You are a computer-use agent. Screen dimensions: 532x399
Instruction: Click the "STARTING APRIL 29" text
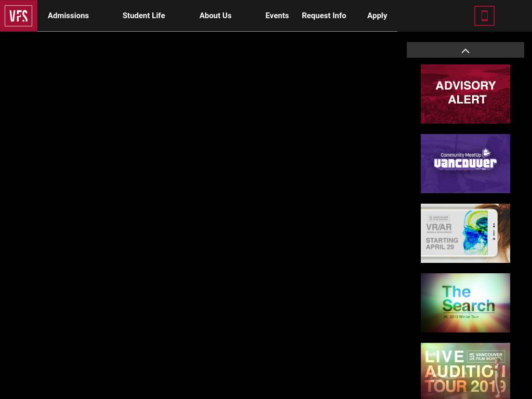(x=442, y=244)
